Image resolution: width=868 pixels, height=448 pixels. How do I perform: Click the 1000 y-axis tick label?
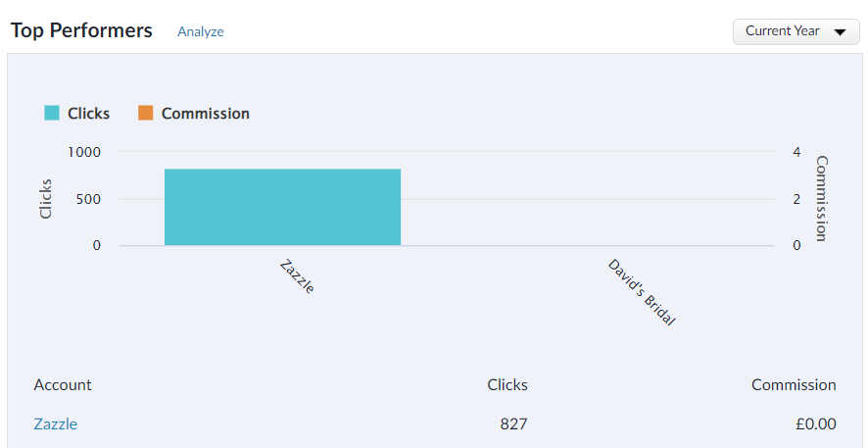[84, 152]
